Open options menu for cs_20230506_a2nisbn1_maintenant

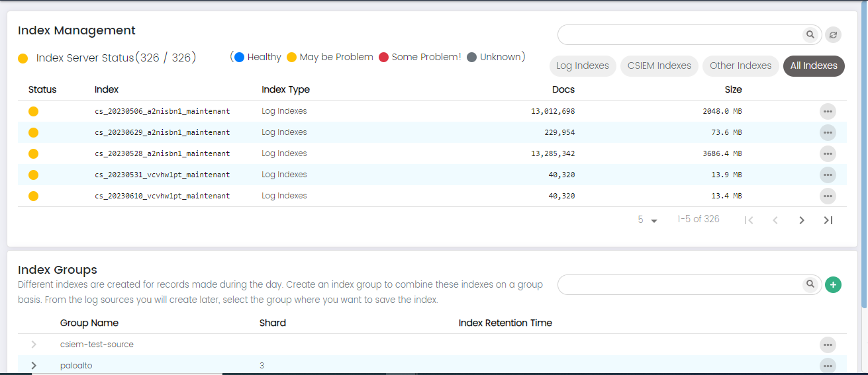coord(828,111)
